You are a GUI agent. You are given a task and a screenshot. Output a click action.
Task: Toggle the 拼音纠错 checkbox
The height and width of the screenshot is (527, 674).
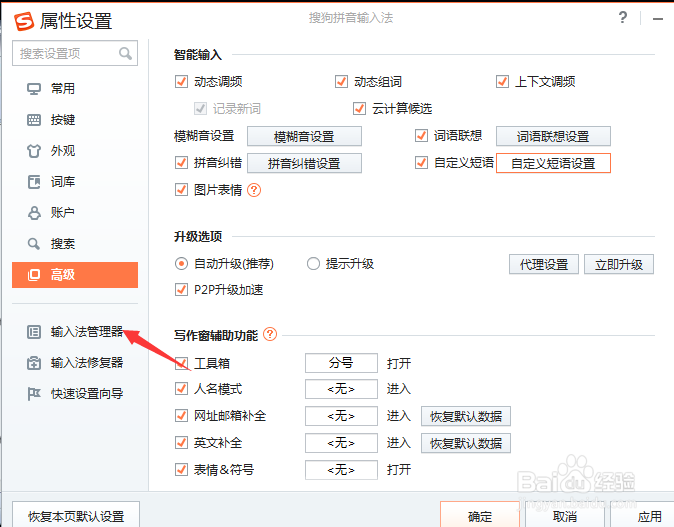tap(181, 162)
